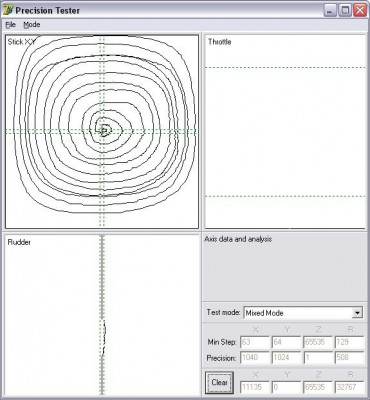Expand the Test mode dropdown arrow

tap(357, 313)
